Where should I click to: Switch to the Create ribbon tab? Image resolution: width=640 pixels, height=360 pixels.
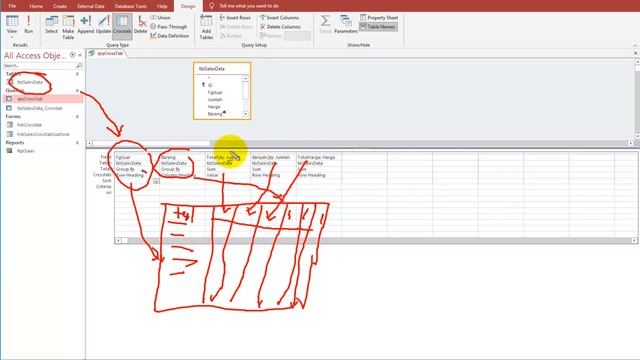pos(60,6)
